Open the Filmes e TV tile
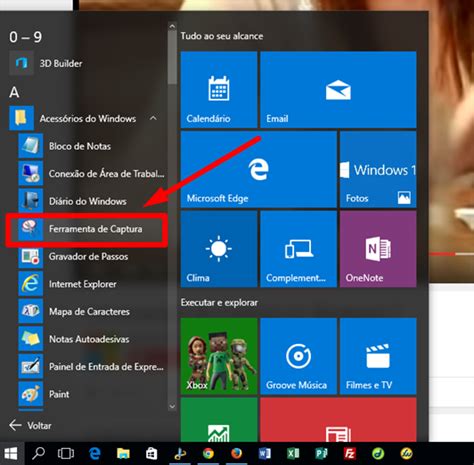Viewport: 474px width, 465px height. coord(378,356)
